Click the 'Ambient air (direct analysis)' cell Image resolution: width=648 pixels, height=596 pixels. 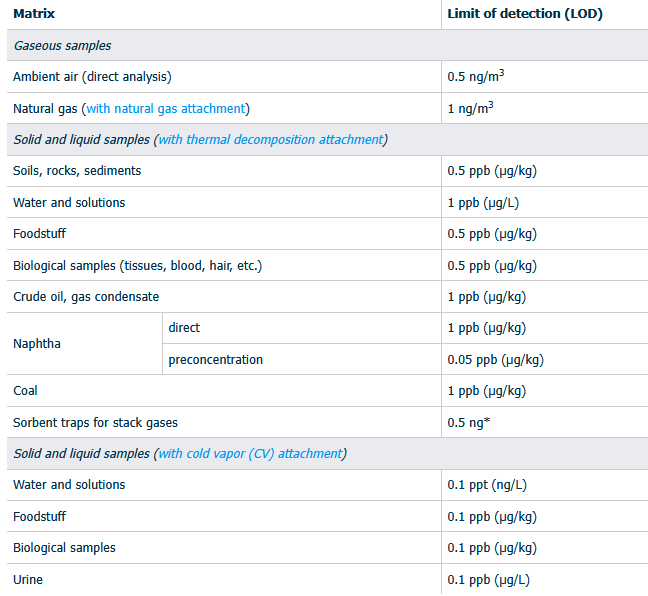[92, 77]
